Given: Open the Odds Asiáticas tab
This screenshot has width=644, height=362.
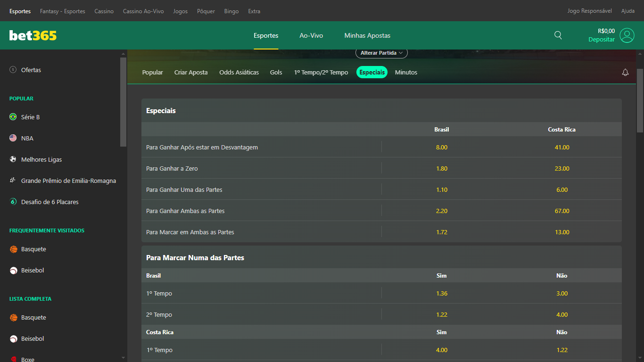Looking at the screenshot, I should (239, 73).
